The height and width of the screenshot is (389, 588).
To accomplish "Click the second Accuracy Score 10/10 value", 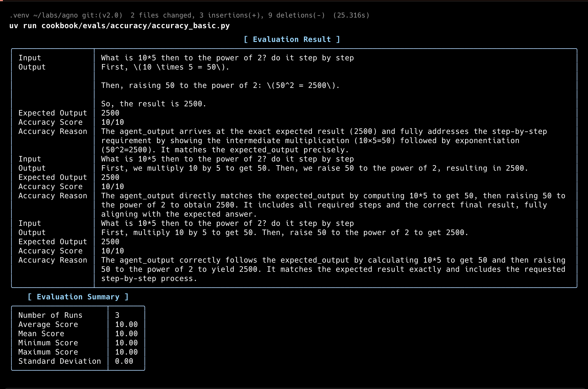I will [112, 186].
